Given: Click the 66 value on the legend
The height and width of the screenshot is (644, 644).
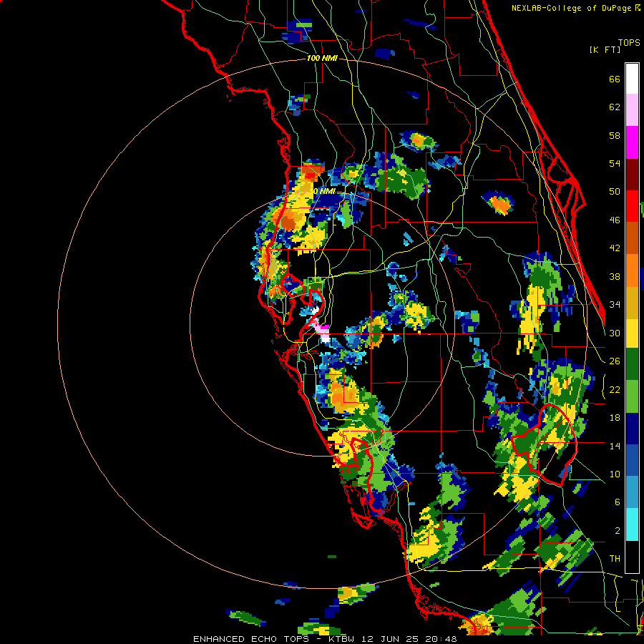Looking at the screenshot, I should click(x=615, y=79).
